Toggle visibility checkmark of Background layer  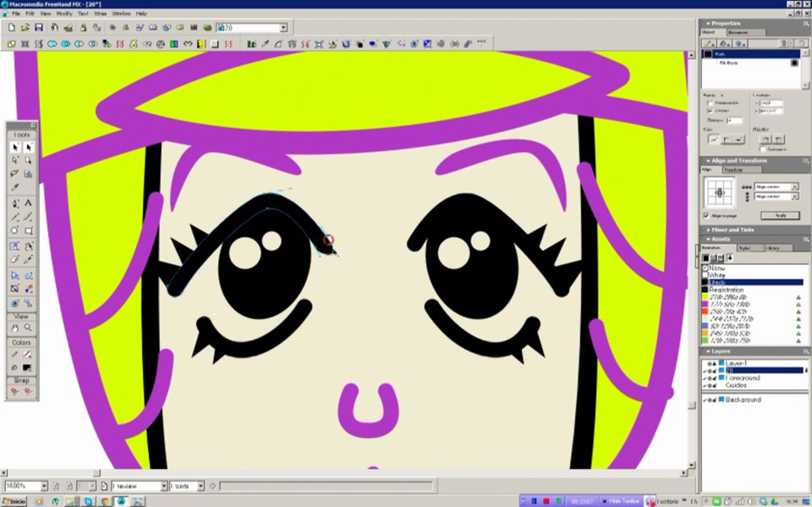pyautogui.click(x=704, y=400)
